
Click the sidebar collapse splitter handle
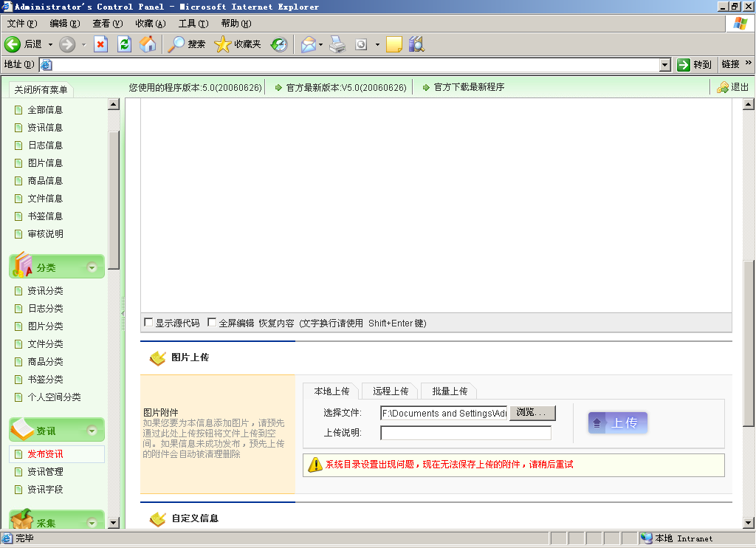tap(123, 314)
